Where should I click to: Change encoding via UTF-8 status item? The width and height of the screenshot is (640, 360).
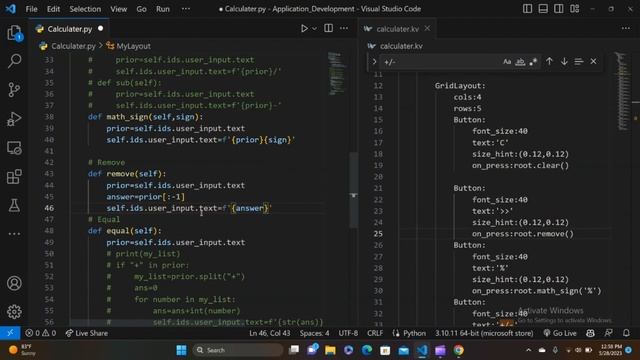coord(348,333)
